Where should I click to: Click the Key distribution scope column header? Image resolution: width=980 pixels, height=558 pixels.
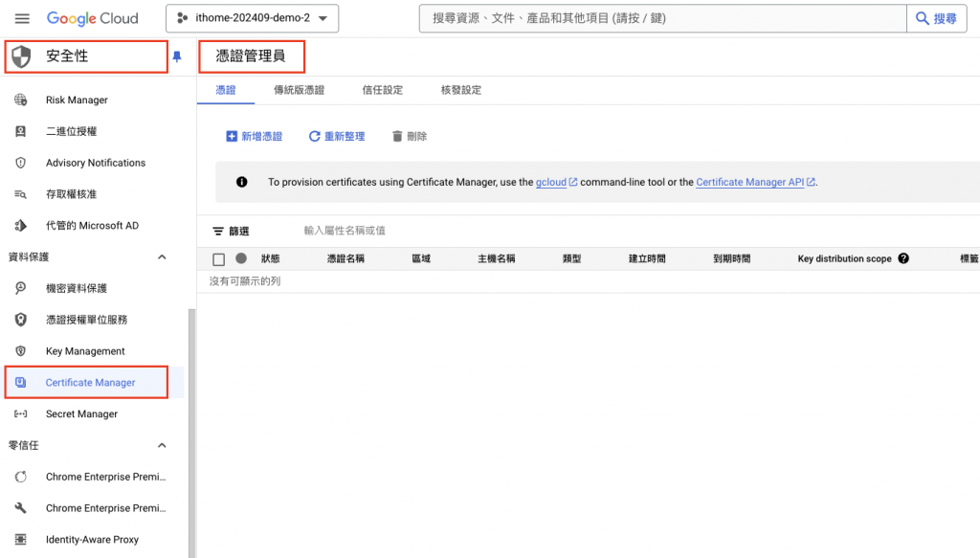click(x=844, y=258)
